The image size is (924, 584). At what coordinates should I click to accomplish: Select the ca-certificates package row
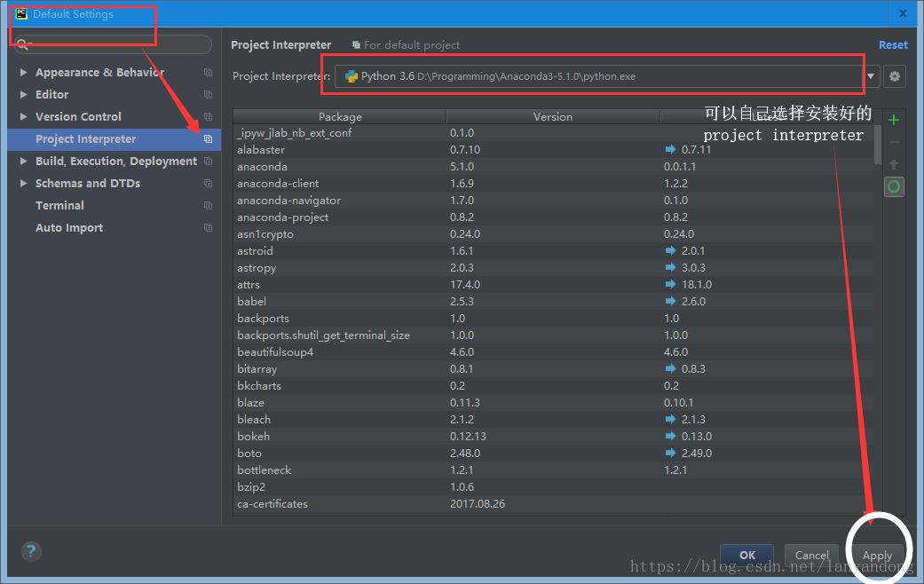[553, 504]
